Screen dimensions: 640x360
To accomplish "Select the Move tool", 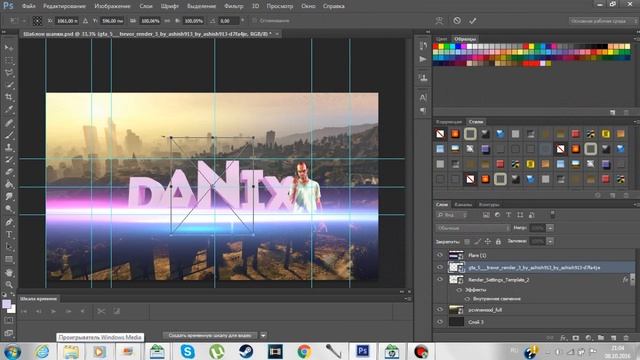I will (x=9, y=48).
